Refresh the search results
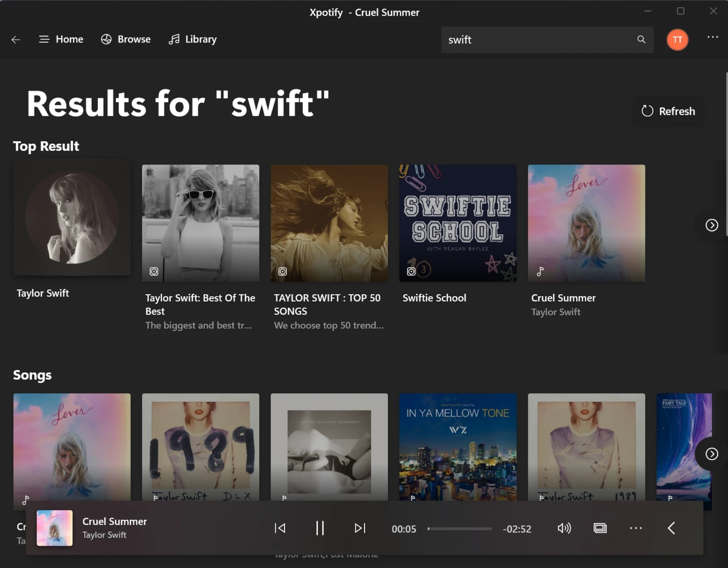The width and height of the screenshot is (728, 568). [668, 111]
